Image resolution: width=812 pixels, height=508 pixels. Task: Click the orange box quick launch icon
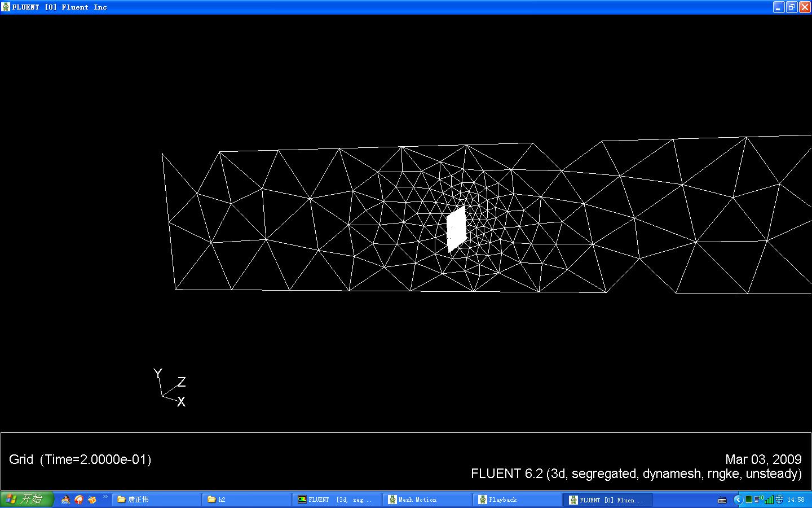point(92,500)
